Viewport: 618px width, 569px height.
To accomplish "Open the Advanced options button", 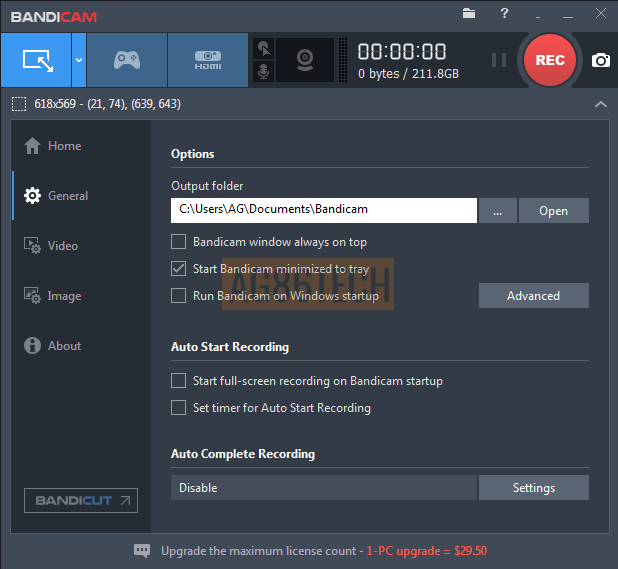I will (x=534, y=296).
